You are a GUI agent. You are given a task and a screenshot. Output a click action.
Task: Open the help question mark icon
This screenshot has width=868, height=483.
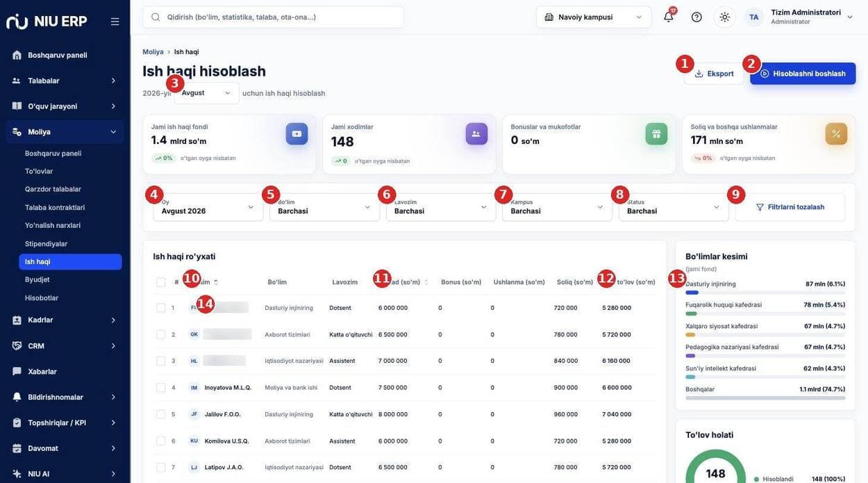696,17
